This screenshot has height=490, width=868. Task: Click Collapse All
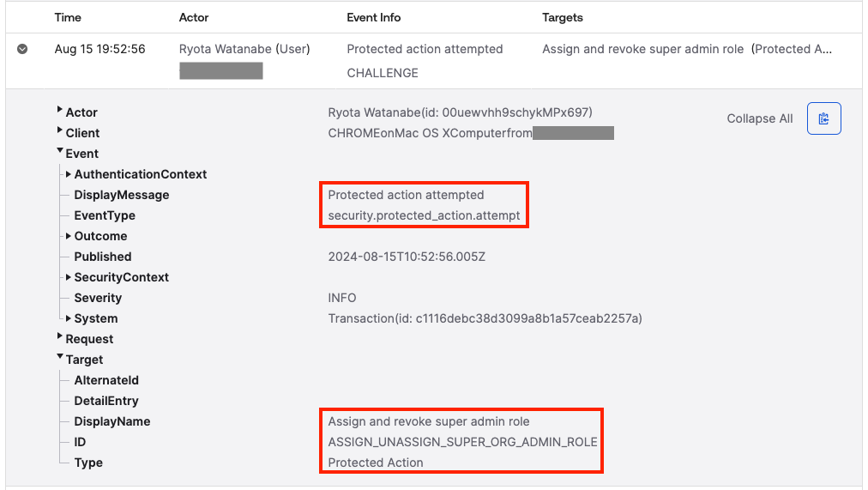(x=759, y=118)
